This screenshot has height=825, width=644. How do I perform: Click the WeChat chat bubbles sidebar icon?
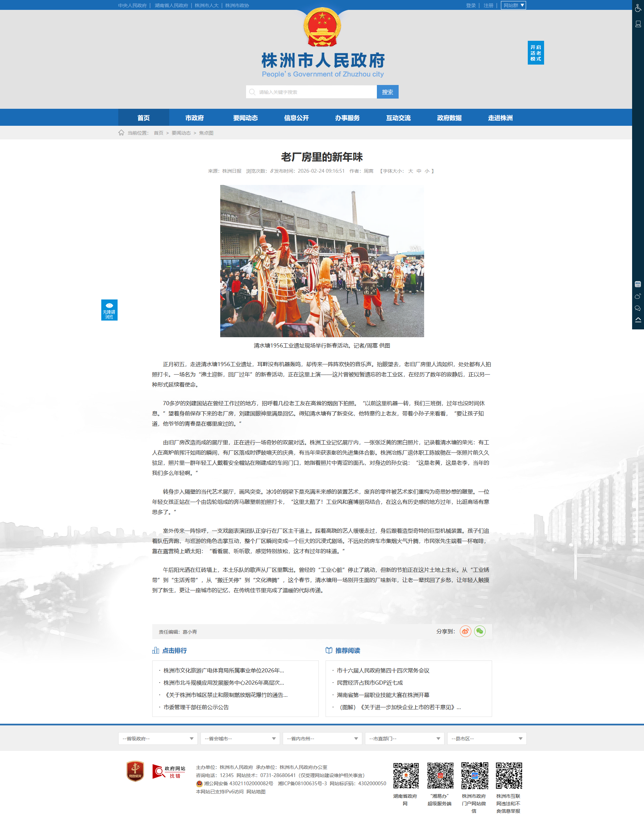click(x=638, y=308)
